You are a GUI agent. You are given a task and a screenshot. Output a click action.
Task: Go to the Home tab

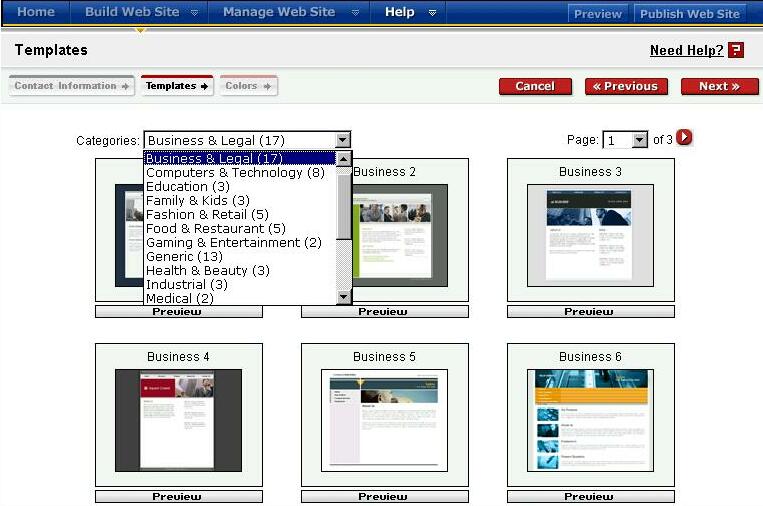(x=36, y=13)
